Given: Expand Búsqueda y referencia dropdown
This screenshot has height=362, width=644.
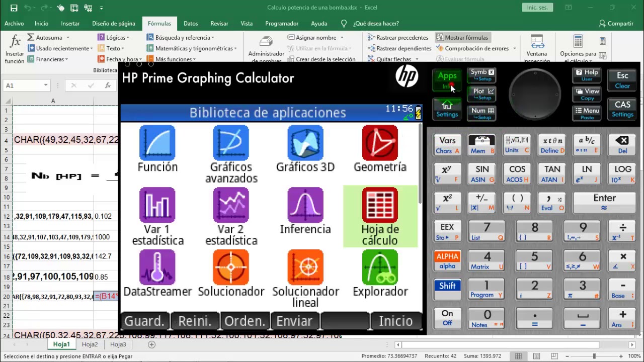Looking at the screenshot, I should coord(213,38).
